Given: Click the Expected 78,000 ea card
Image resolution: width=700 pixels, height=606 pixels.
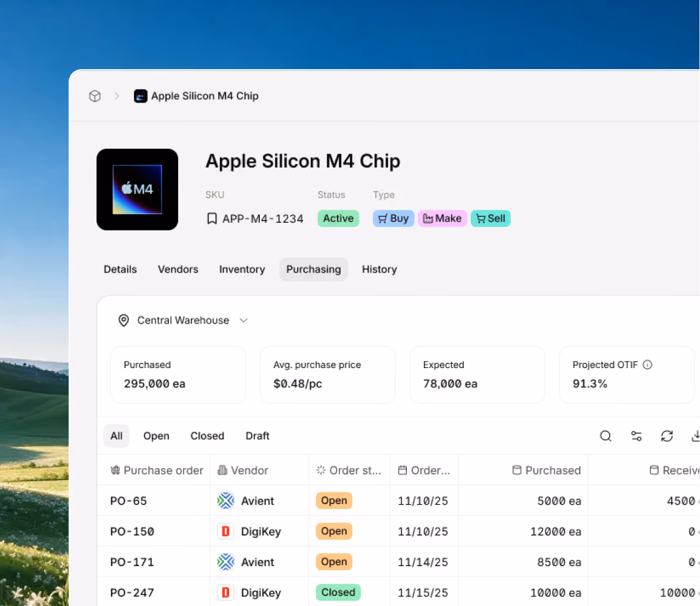Looking at the screenshot, I should pos(477,375).
